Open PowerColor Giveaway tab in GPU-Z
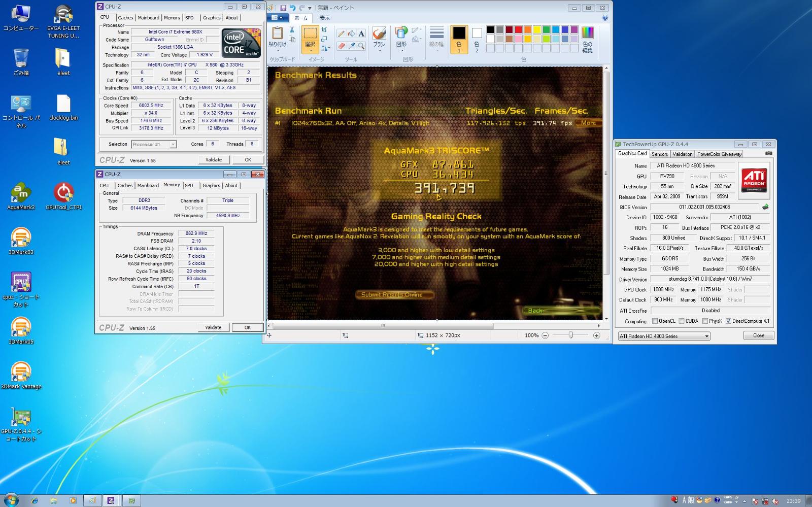 (719, 154)
